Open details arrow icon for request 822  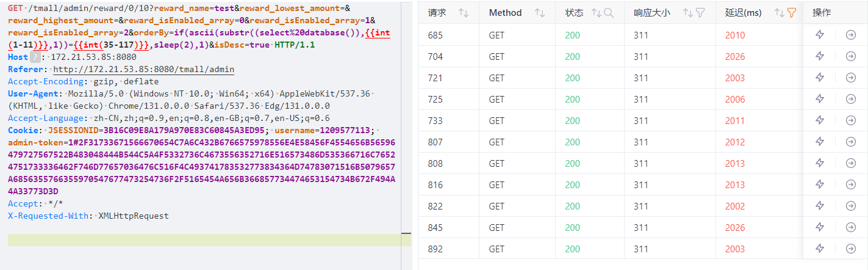pyautogui.click(x=850, y=206)
